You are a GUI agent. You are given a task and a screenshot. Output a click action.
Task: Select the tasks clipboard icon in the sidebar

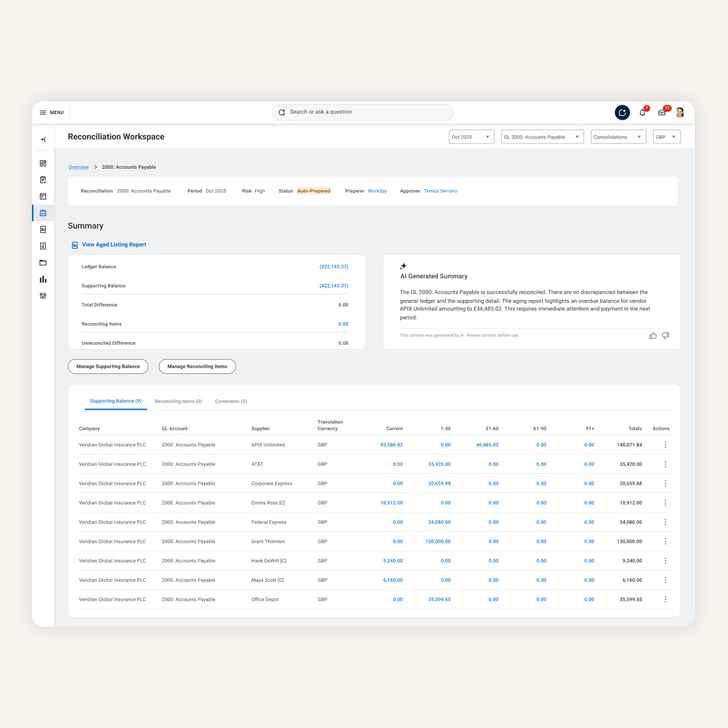43,179
